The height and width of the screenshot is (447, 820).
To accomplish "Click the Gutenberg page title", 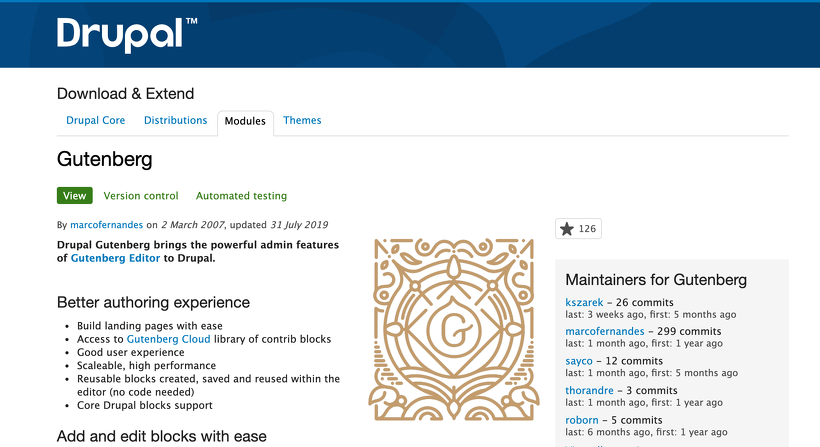I will coord(105,159).
